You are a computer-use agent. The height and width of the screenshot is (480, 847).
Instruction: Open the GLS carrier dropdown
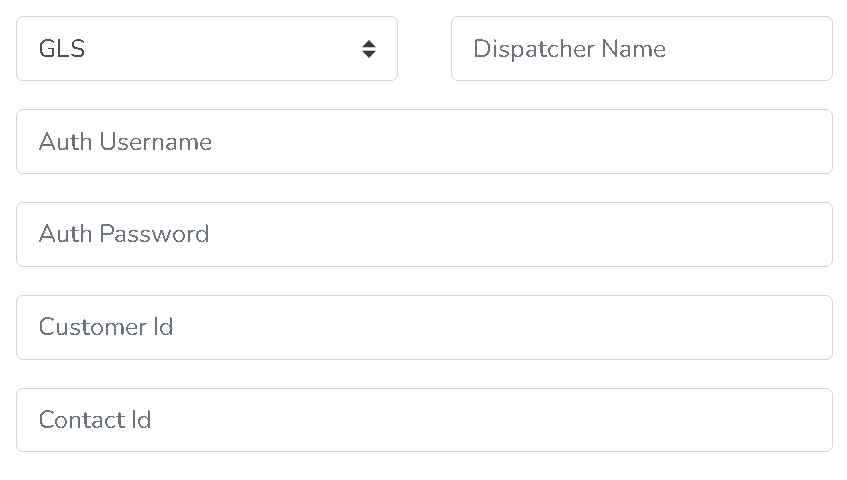coord(206,48)
